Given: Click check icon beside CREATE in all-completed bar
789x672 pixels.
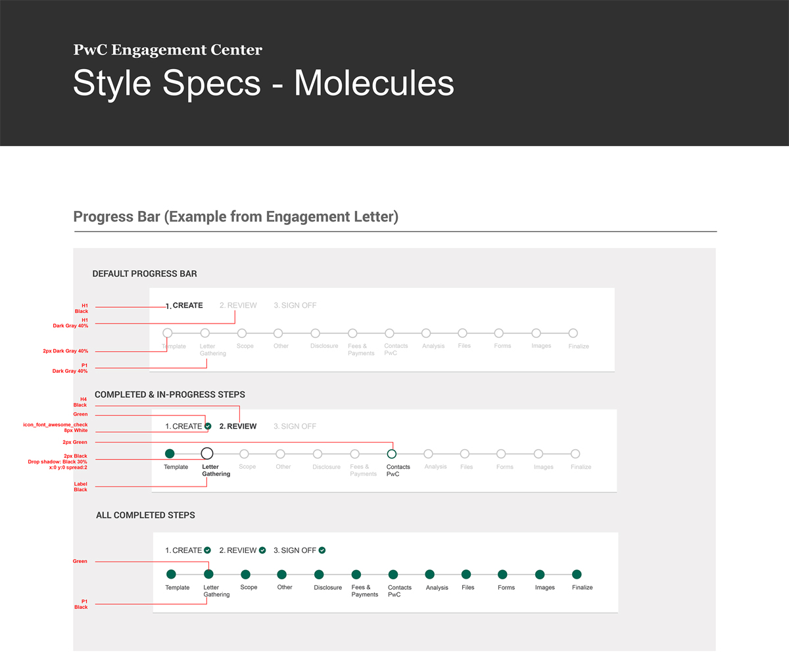Looking at the screenshot, I should [208, 550].
